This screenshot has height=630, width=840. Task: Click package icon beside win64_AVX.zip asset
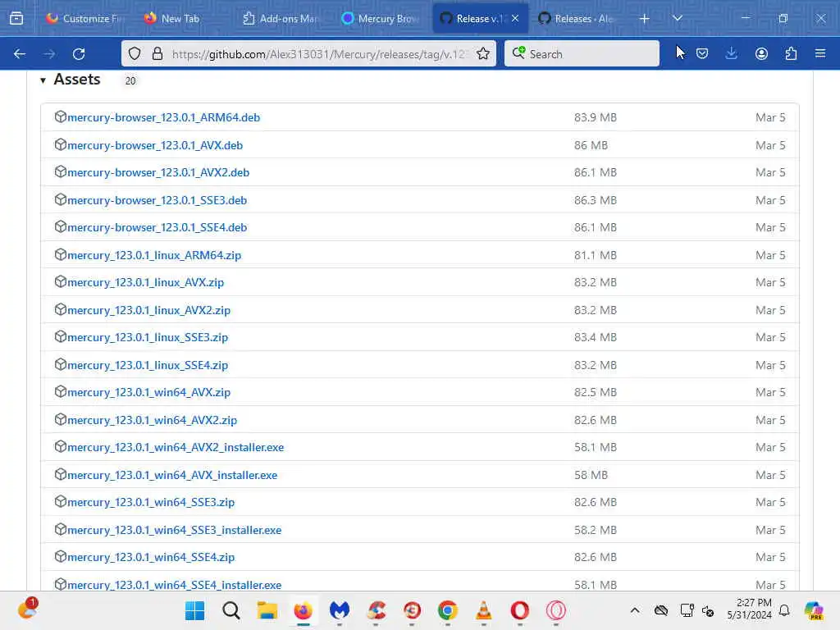[61, 391]
